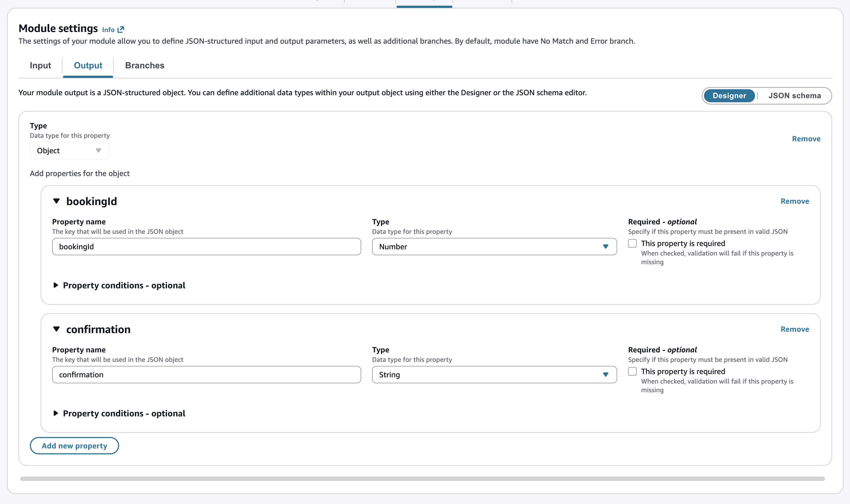Mark confirmation property as required
Image resolution: width=850 pixels, height=504 pixels.
[632, 371]
